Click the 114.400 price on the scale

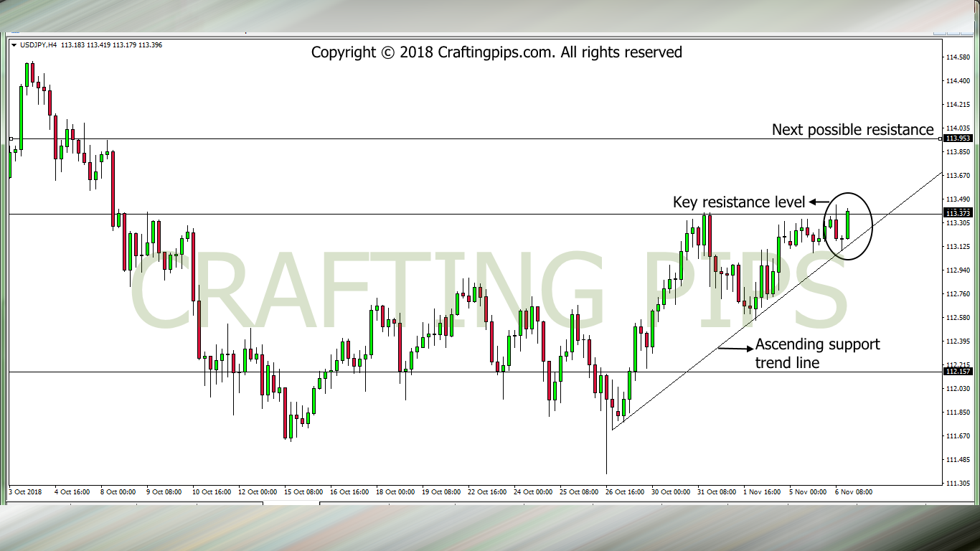tap(958, 81)
